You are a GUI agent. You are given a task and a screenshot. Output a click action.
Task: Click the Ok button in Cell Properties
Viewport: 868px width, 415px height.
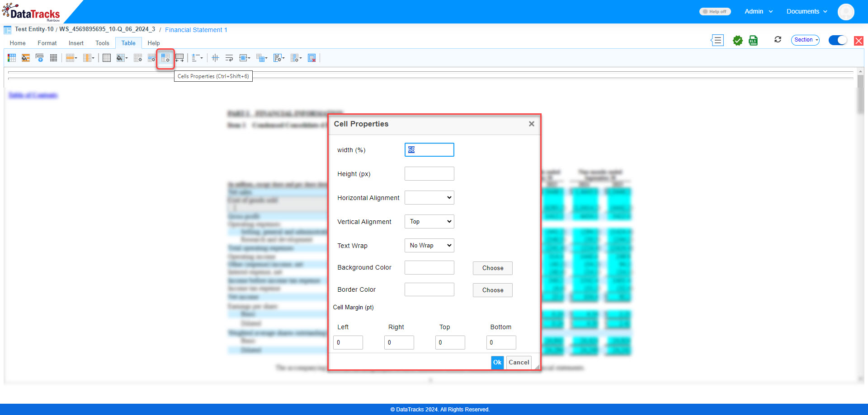click(x=497, y=363)
